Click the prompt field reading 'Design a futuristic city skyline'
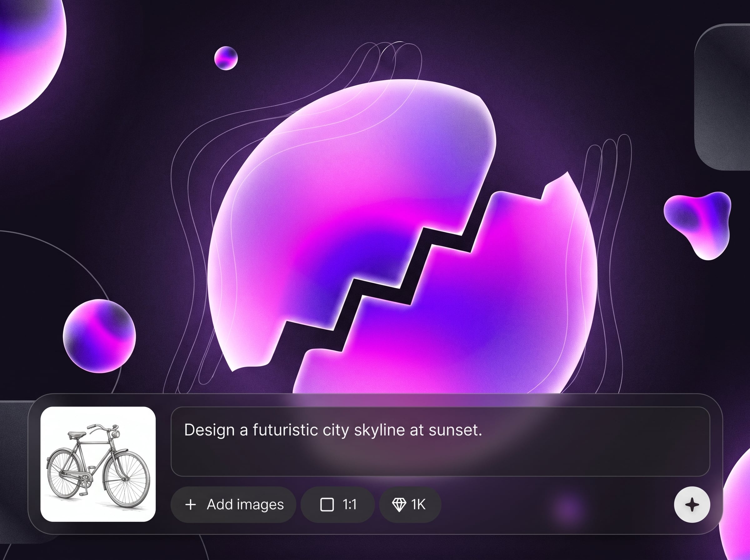 [440, 441]
